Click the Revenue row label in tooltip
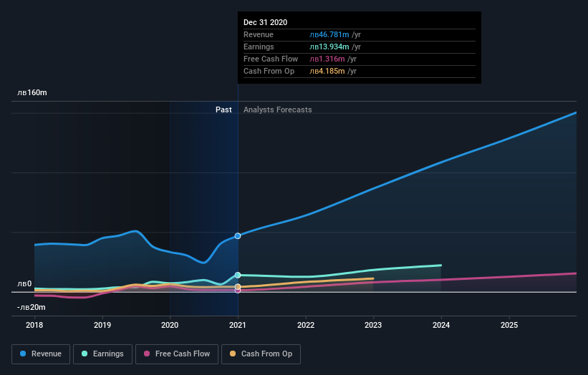 pyautogui.click(x=259, y=34)
